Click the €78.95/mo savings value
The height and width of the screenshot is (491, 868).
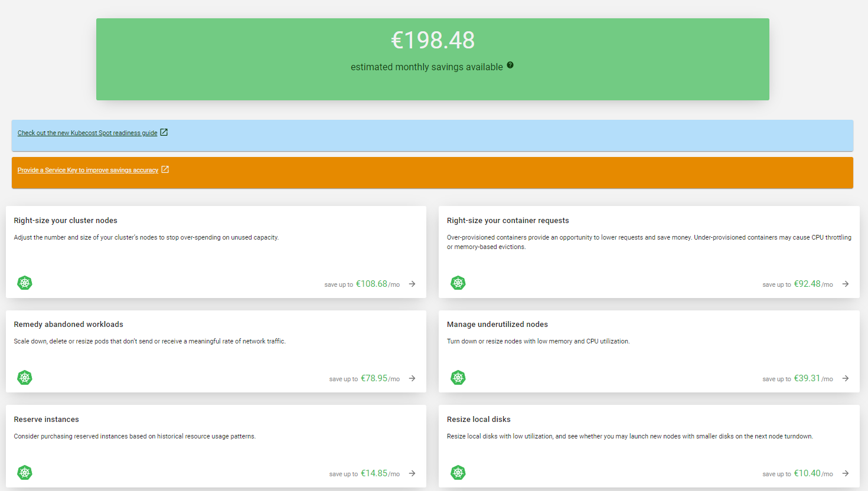[x=380, y=378]
